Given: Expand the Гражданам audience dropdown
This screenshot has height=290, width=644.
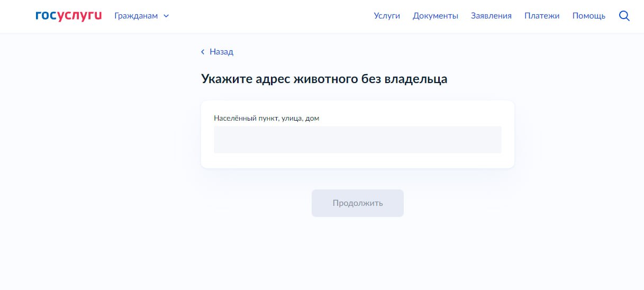Looking at the screenshot, I should click(141, 16).
